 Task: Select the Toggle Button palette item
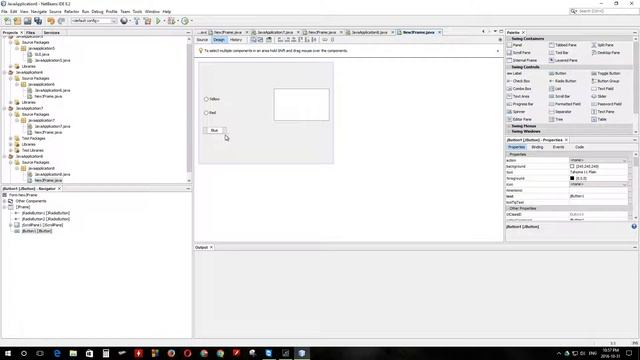point(606,73)
